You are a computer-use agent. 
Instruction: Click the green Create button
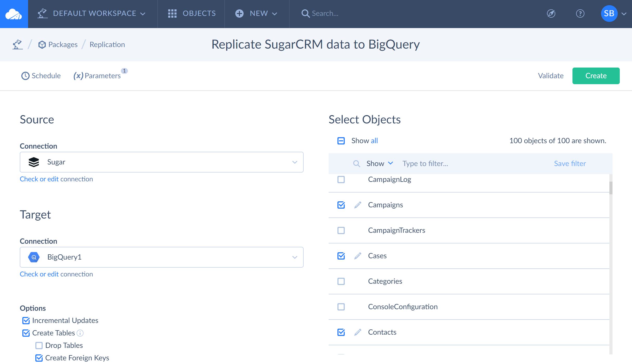coord(596,76)
